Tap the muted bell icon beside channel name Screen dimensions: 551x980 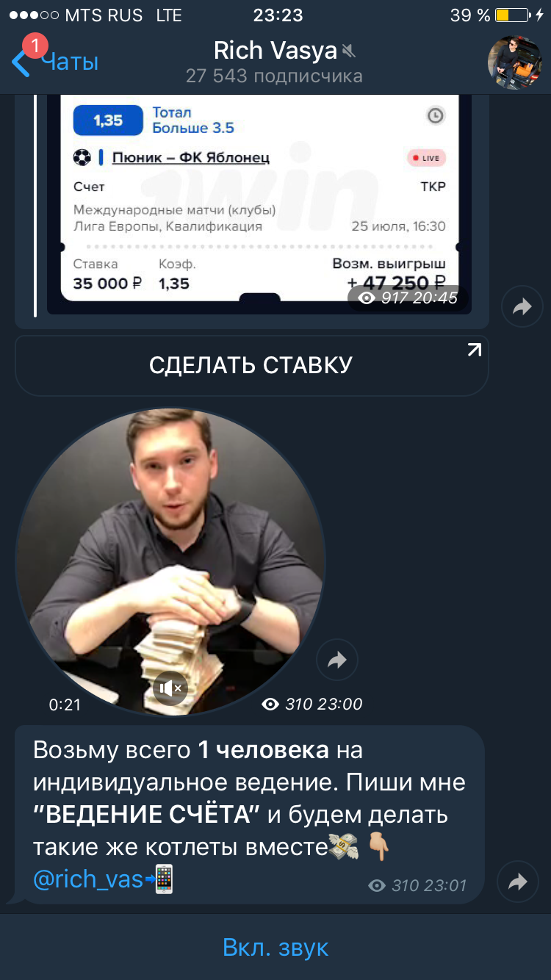tap(348, 51)
